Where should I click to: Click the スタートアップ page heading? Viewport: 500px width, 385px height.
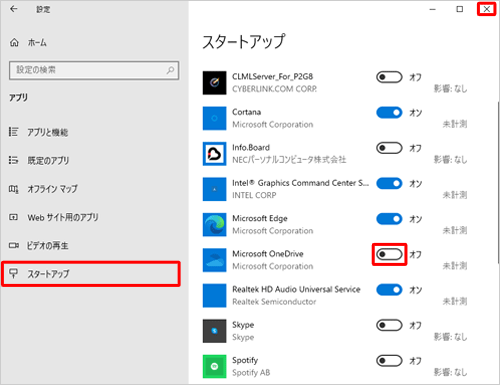(244, 42)
